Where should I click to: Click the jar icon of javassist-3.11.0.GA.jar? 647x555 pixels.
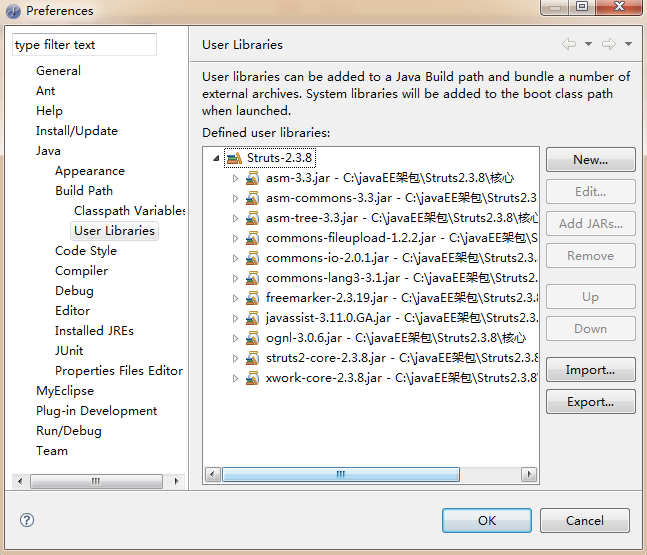click(252, 318)
